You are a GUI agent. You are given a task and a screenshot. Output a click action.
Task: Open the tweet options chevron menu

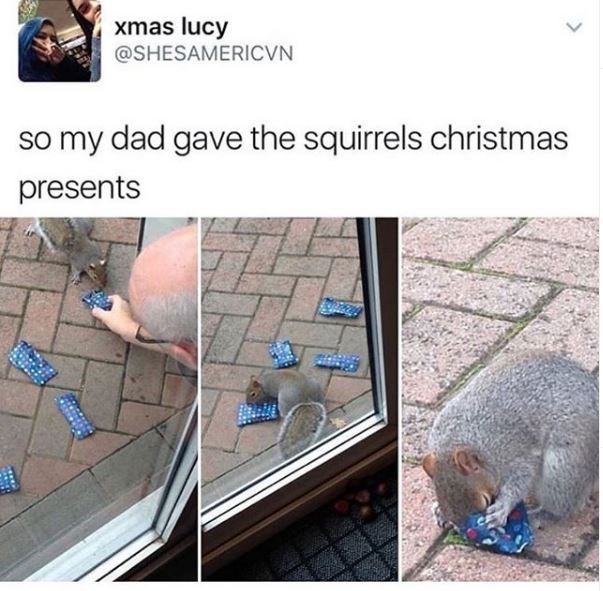[575, 27]
